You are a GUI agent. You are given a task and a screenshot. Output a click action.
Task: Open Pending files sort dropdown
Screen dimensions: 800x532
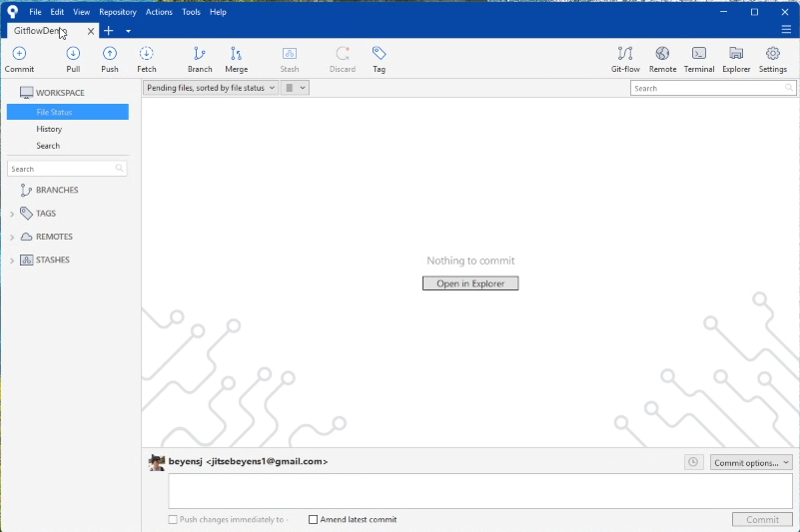[x=211, y=88]
